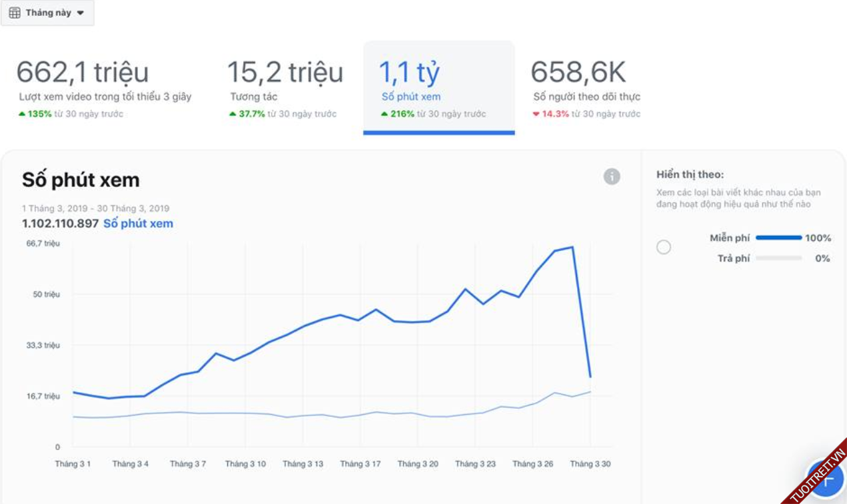Click the Miễn phí 100% blue bar
Image resolution: width=847 pixels, height=504 pixels.
(778, 238)
